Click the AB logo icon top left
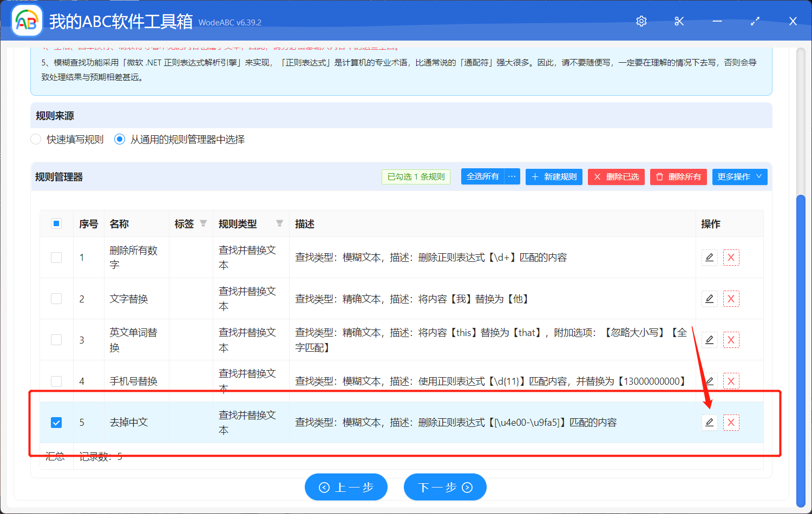Screen dimensions: 812x514 (x=27, y=21)
